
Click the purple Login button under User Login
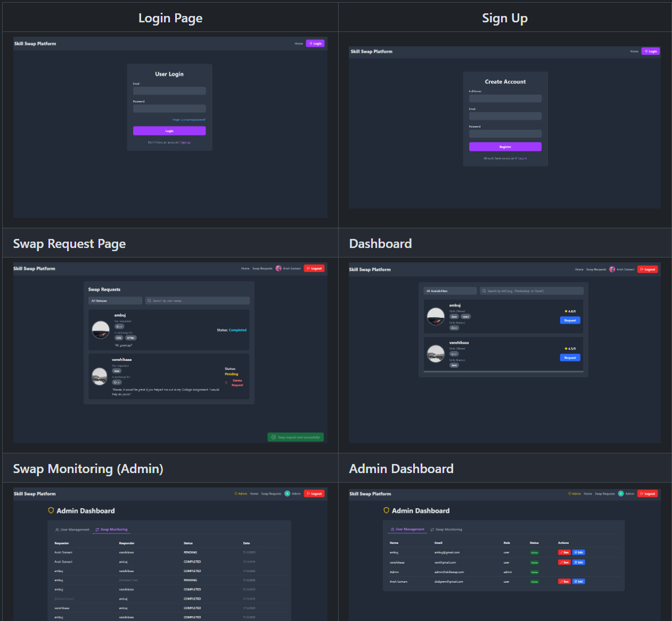169,131
